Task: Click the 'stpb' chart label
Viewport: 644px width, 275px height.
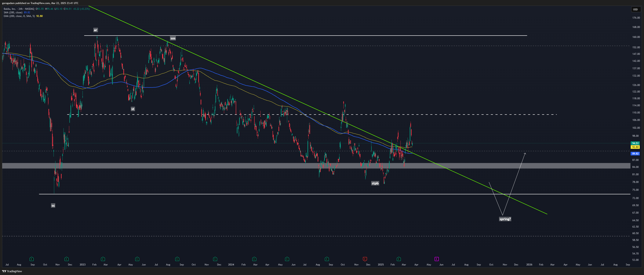Action: point(375,183)
